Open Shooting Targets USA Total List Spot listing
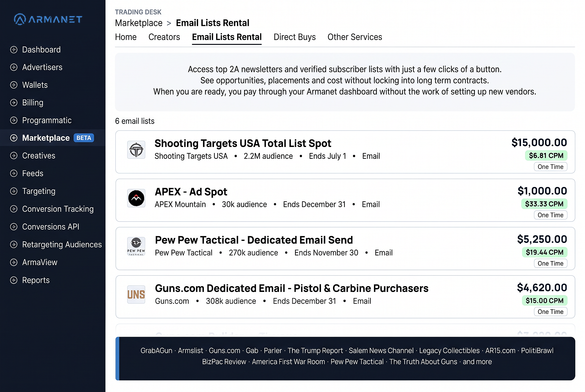The width and height of the screenshot is (585, 392). (345, 152)
